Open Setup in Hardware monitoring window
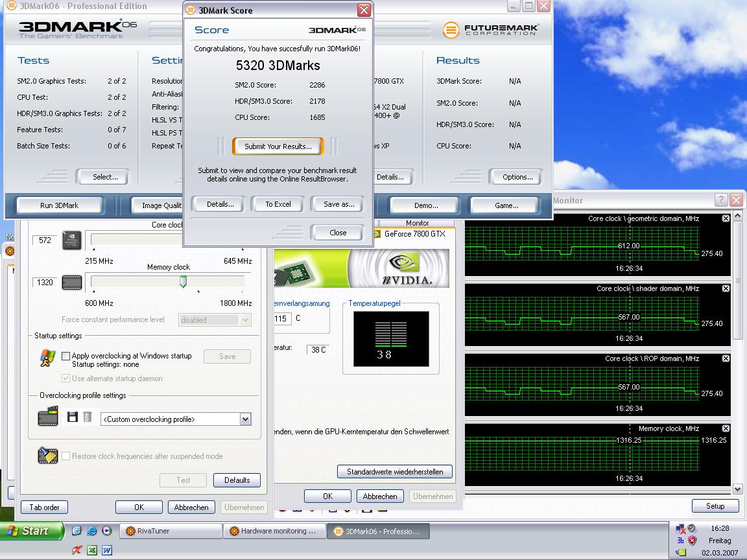The width and height of the screenshot is (747, 560). [715, 506]
